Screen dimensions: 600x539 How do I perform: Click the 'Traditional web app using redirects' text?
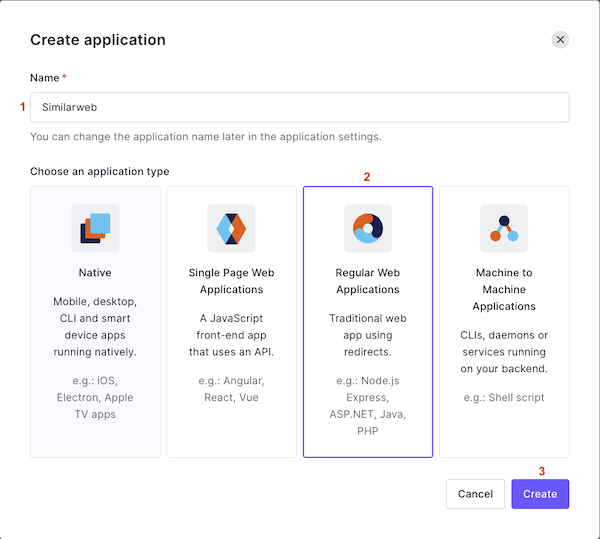(367, 334)
